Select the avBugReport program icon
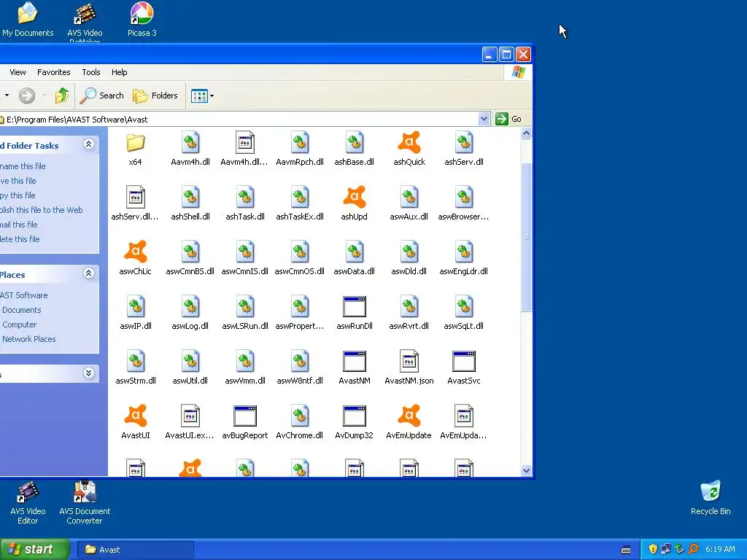Viewport: 747px width, 560px height. [245, 416]
